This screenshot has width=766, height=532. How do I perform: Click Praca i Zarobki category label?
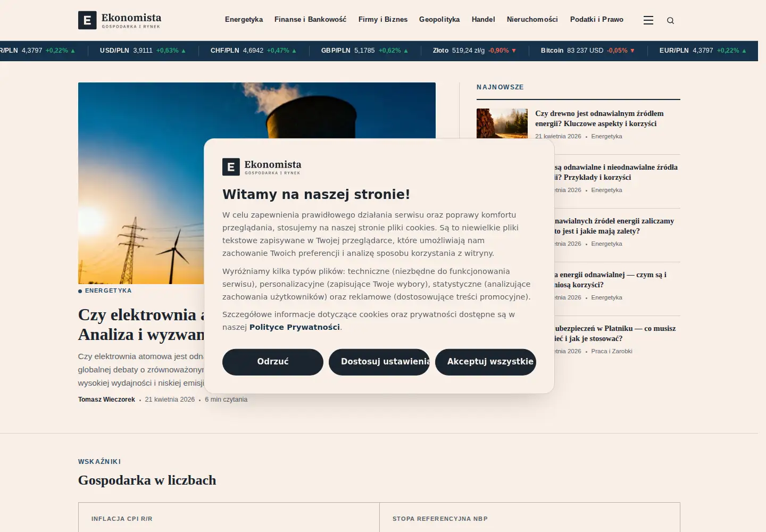(x=612, y=351)
